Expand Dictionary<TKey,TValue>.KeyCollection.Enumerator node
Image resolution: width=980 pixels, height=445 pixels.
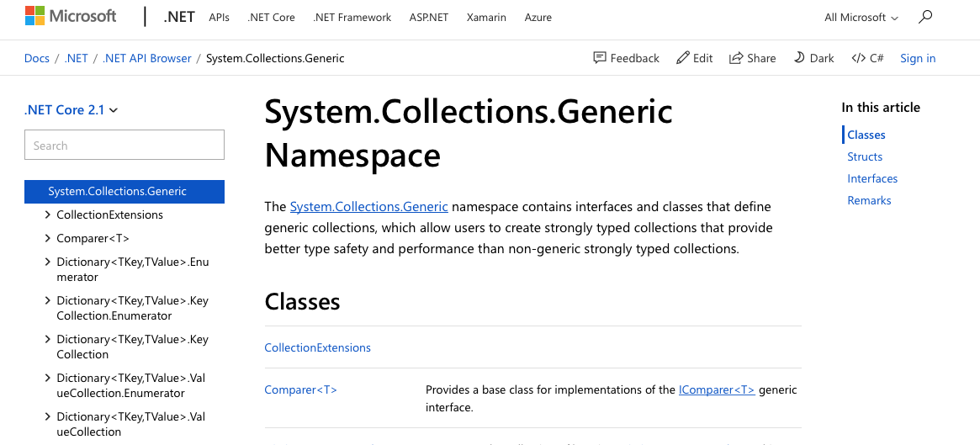[x=48, y=300]
